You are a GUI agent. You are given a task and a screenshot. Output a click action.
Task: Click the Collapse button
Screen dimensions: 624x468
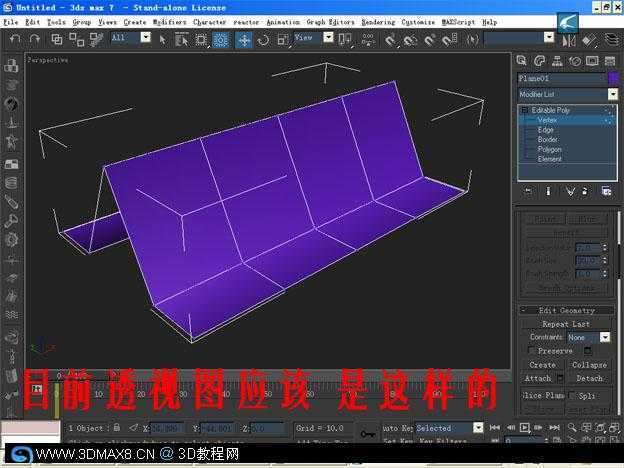(x=589, y=365)
